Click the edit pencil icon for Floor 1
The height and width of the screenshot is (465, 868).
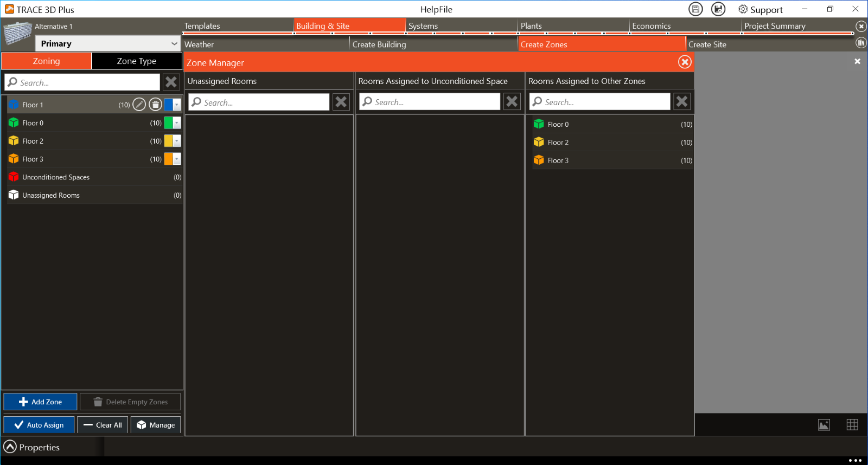(x=139, y=105)
